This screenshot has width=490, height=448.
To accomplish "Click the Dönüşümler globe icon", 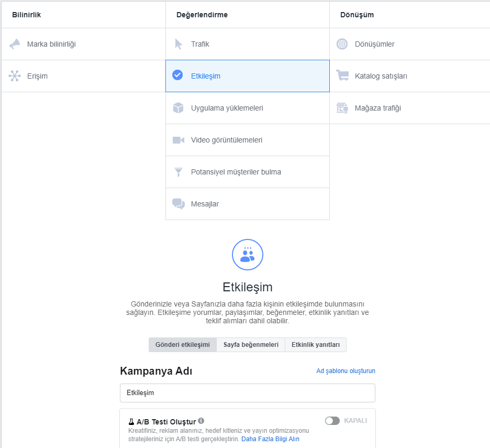I will pos(342,44).
